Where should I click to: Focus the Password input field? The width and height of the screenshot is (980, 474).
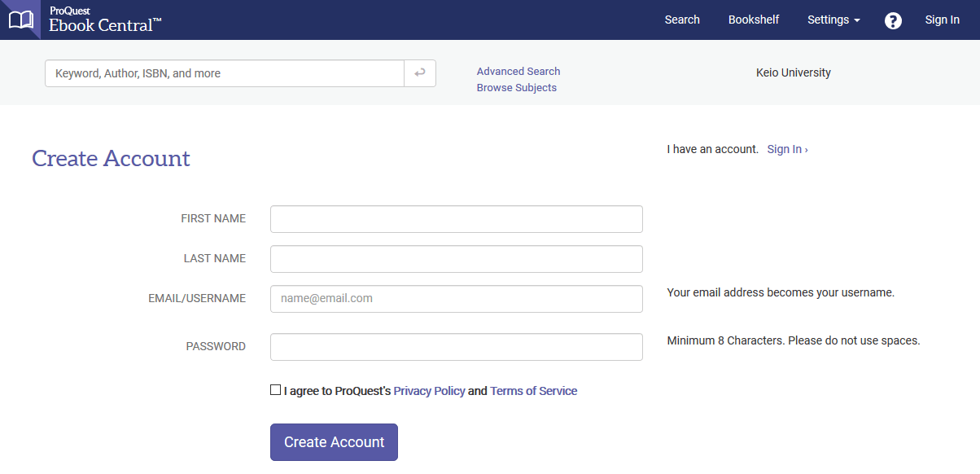click(456, 346)
